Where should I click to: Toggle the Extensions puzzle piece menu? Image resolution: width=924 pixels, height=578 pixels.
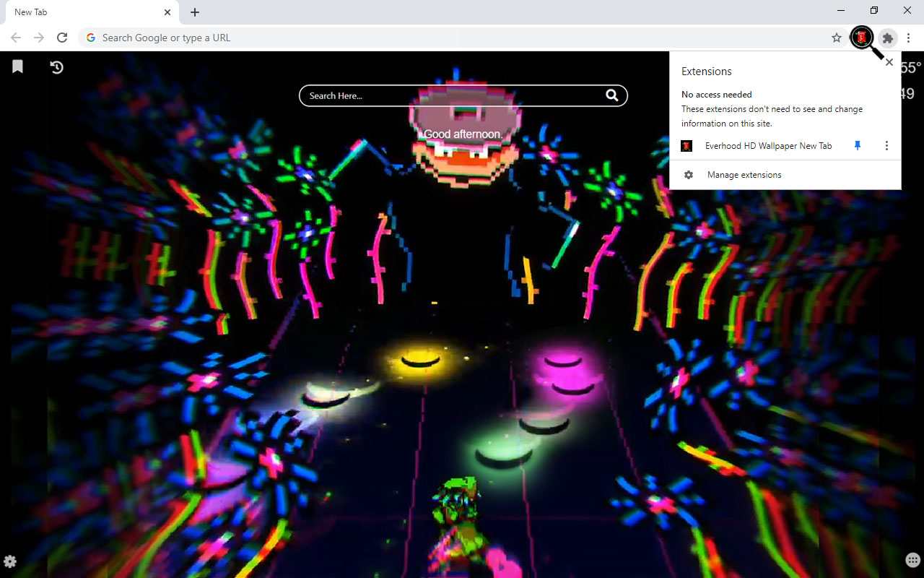tap(888, 38)
